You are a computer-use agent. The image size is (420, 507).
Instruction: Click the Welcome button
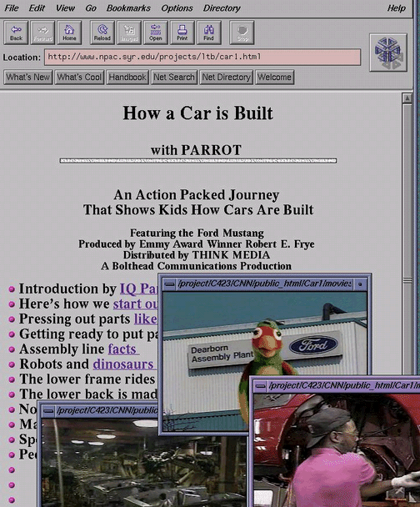pos(275,78)
